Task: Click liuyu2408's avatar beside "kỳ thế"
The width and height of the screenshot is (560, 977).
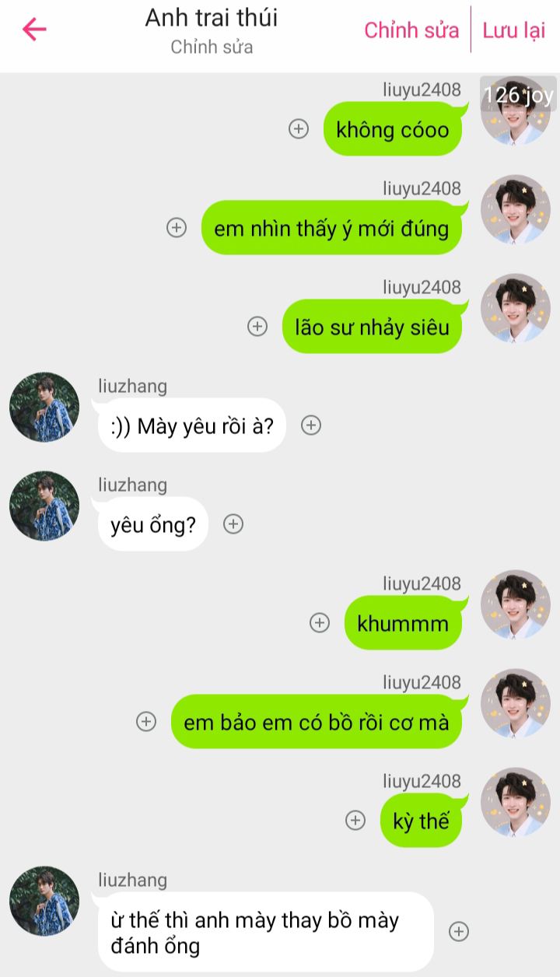Action: tap(516, 802)
